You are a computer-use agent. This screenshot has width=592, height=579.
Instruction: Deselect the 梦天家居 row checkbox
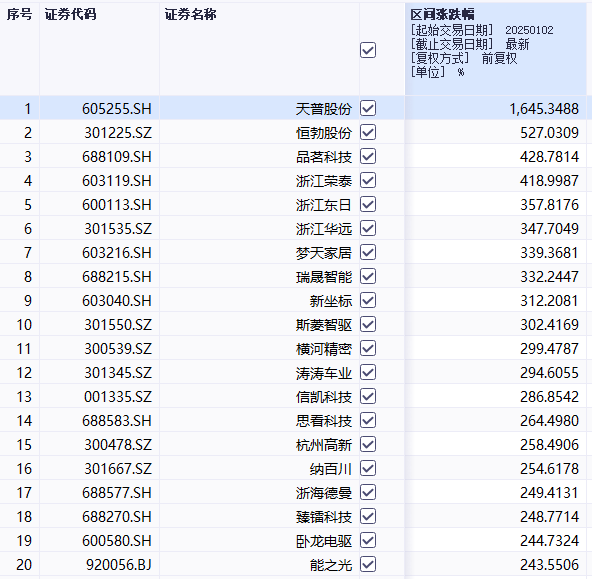[x=368, y=253]
